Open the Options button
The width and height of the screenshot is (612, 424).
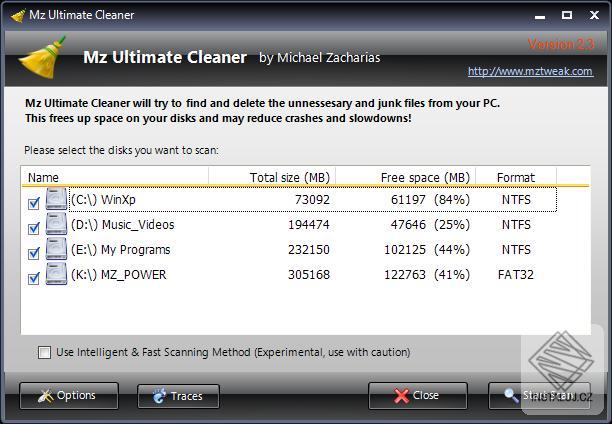pos(69,395)
